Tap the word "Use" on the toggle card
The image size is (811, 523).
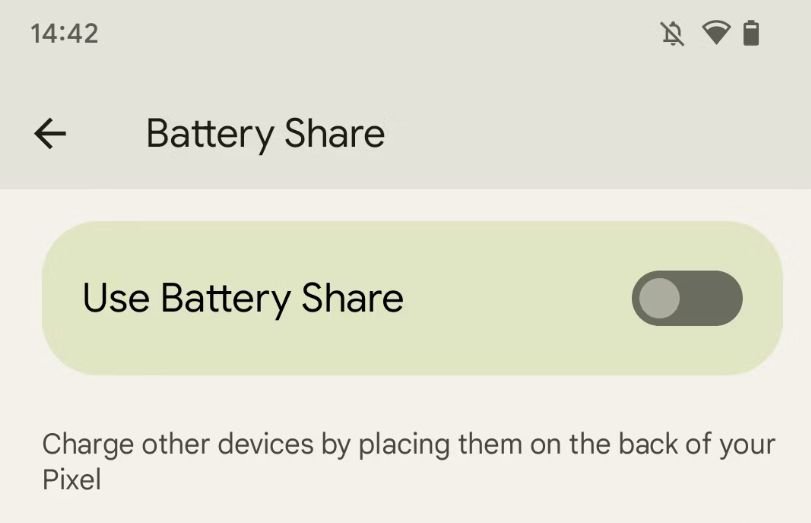tap(117, 298)
